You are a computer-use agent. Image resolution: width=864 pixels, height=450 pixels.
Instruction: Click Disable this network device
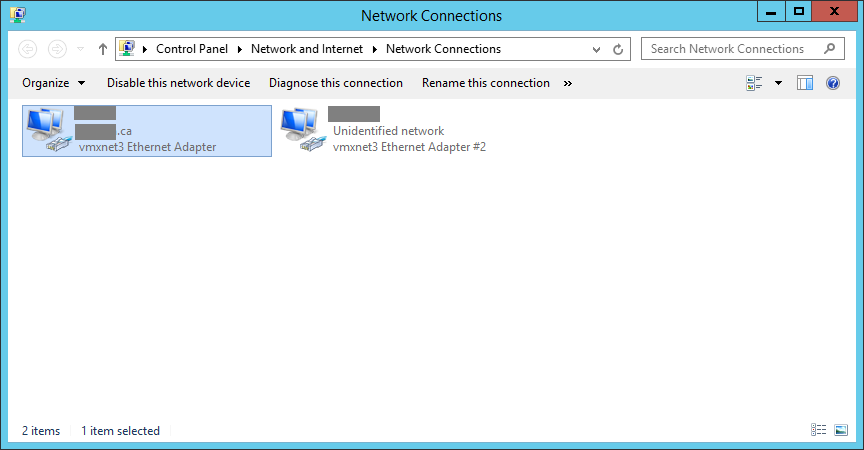178,83
